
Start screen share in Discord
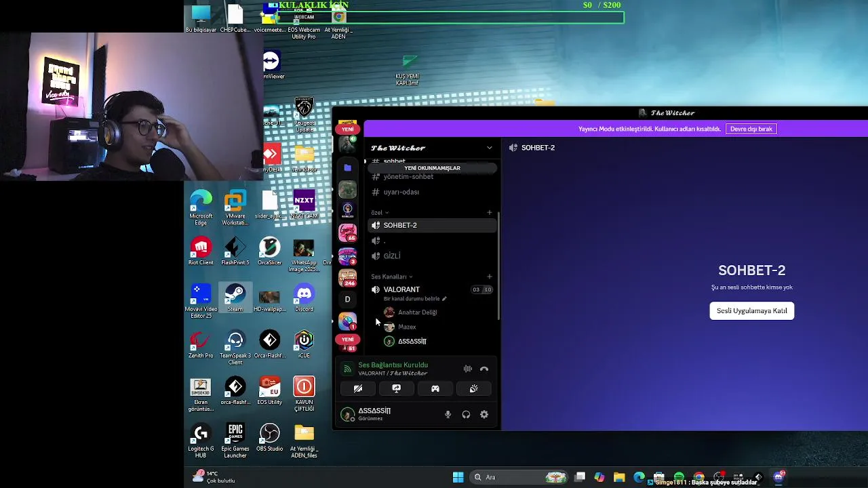(x=397, y=388)
